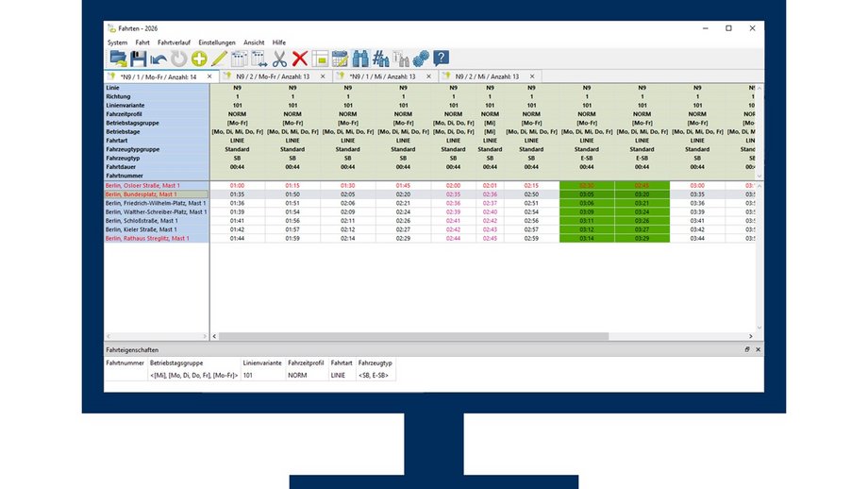Screen dimensions: 868x489
Task: Switch to the N9 / 2 / Mo-Fr tab
Action: [x=271, y=76]
